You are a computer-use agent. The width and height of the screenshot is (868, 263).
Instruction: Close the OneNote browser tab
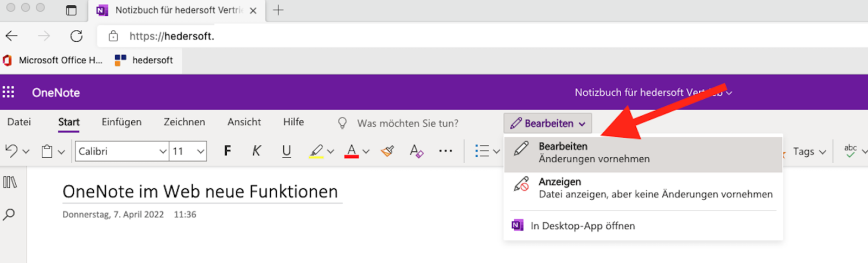[253, 10]
